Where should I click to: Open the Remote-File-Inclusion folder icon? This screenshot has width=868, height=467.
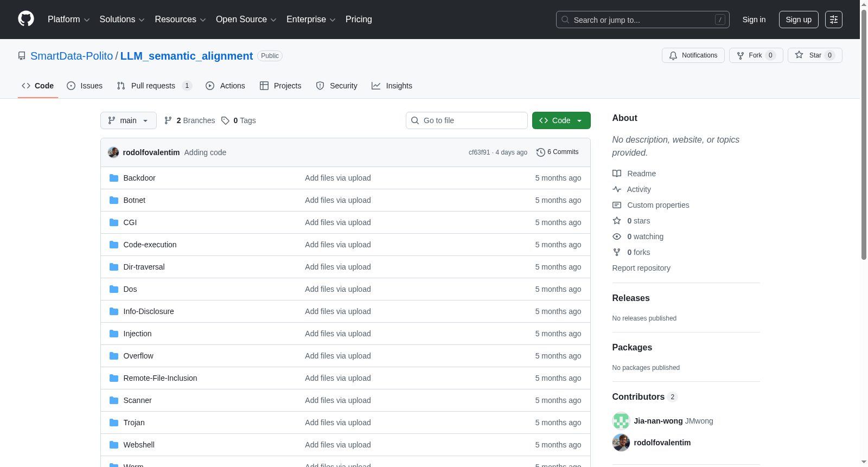[x=114, y=378]
